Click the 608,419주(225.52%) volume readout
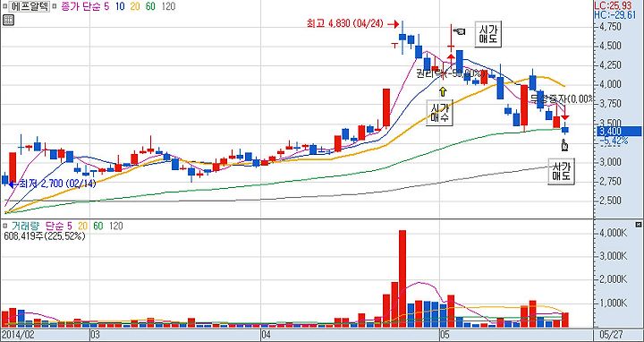This screenshot has height=342, width=644. coord(45,236)
